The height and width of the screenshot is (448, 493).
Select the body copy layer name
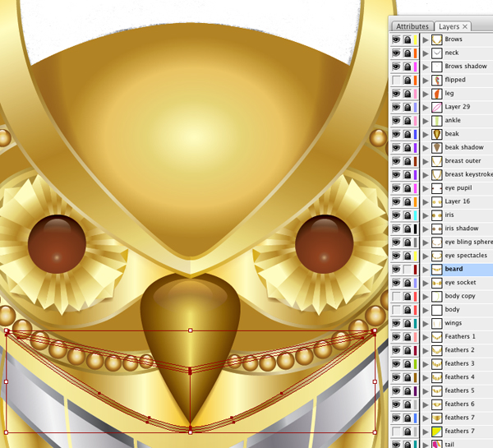(x=460, y=296)
